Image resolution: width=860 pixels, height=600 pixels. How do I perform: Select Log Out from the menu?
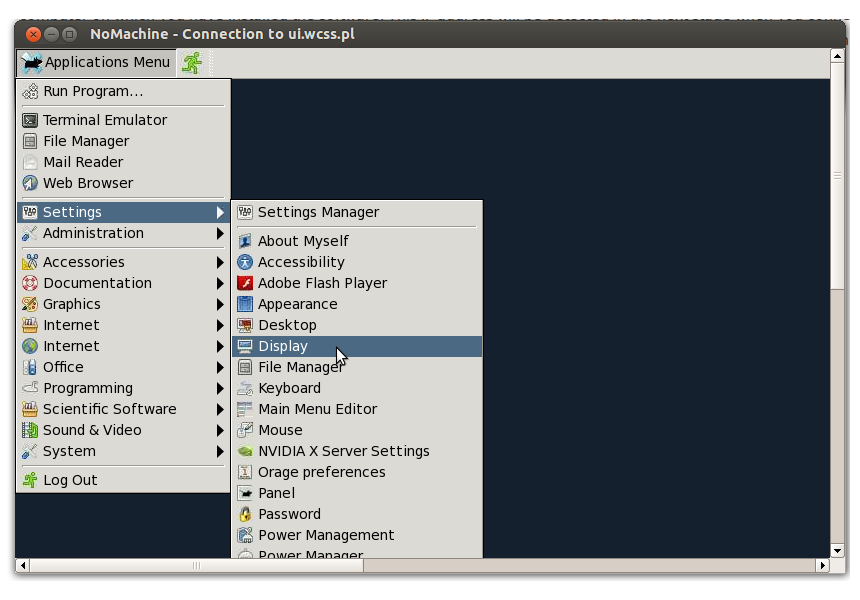[x=70, y=480]
